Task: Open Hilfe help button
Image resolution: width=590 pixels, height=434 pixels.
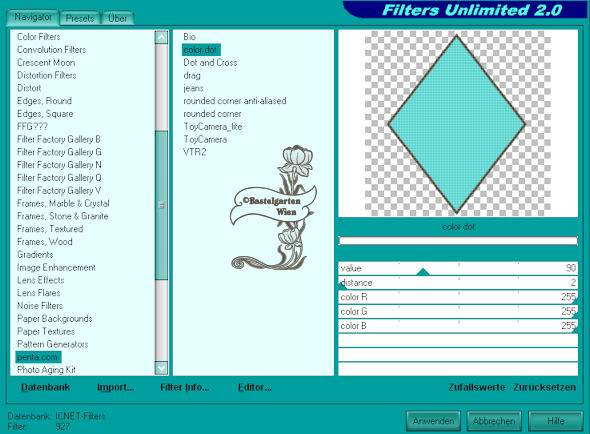Action: coord(556,420)
